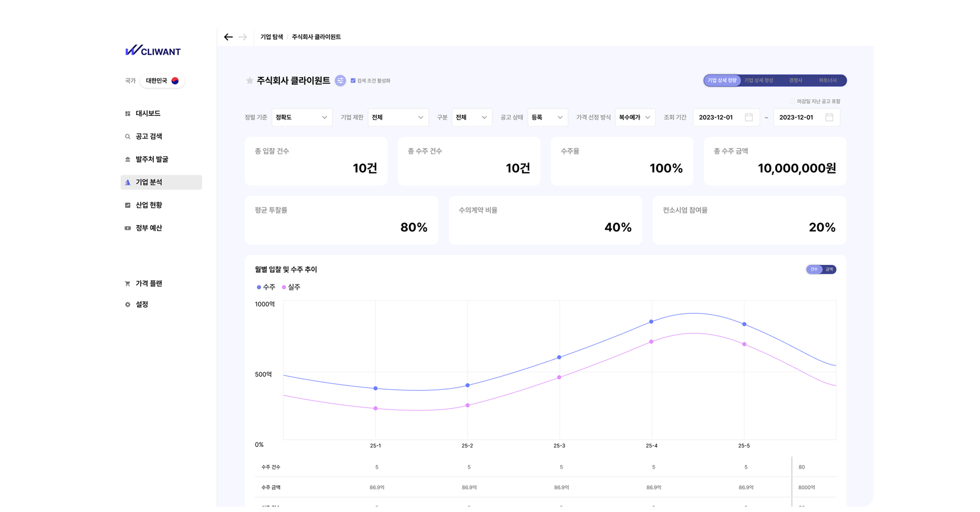Uncheck 검색 조건 활성화 checkbox

pos(353,80)
